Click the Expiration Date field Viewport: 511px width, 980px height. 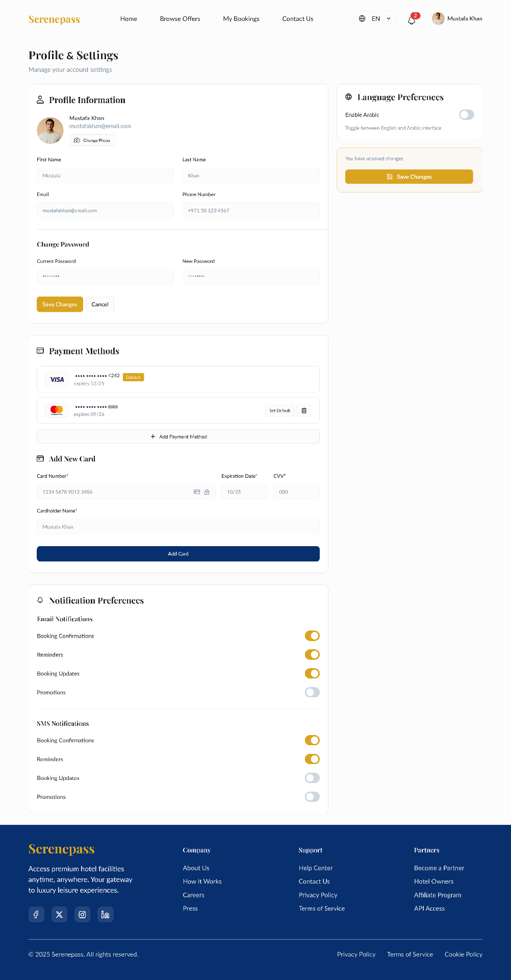(244, 492)
